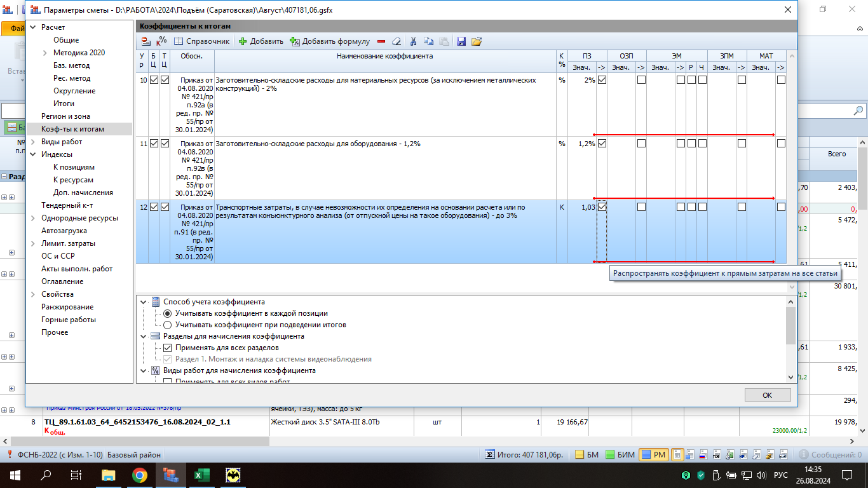Expand the 'Методика 2020' tree node
The width and height of the screenshot is (868, 488).
coord(45,53)
